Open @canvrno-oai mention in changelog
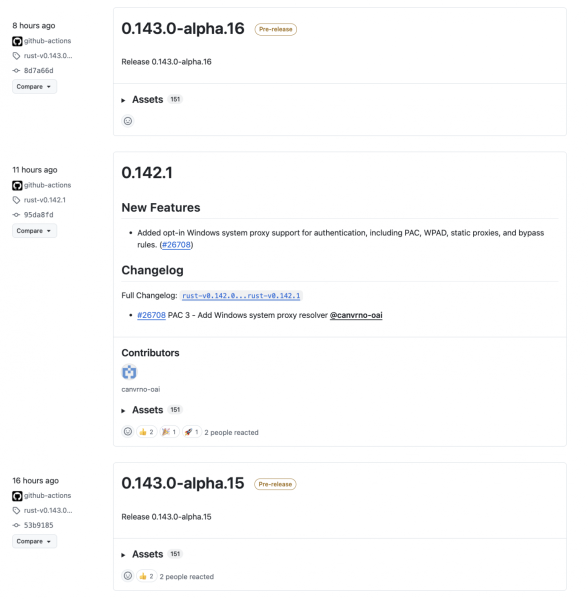 [x=356, y=315]
